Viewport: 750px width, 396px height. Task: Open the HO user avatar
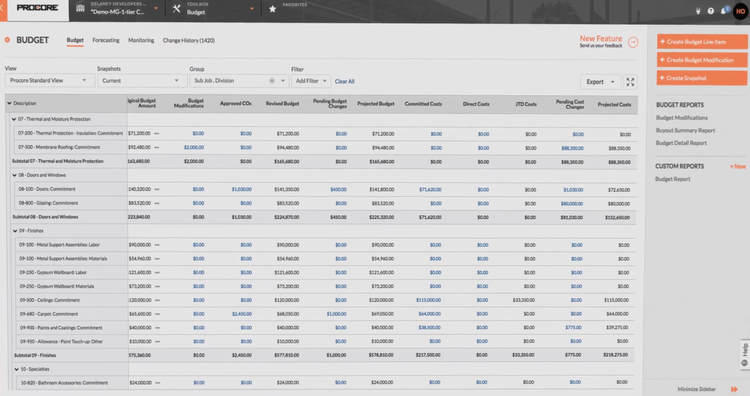point(740,11)
